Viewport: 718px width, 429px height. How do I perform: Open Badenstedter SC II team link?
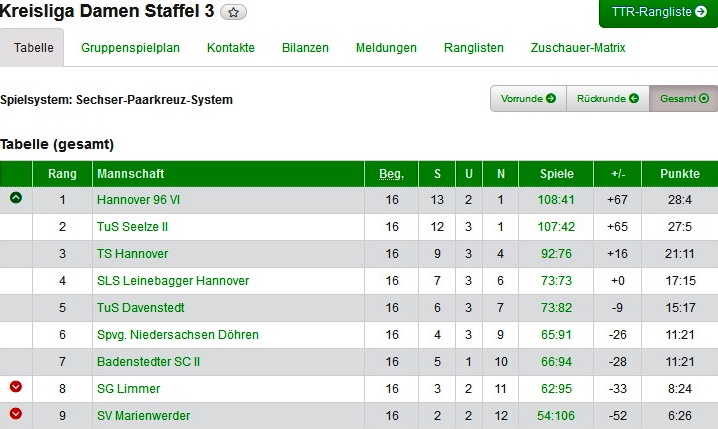[149, 361]
